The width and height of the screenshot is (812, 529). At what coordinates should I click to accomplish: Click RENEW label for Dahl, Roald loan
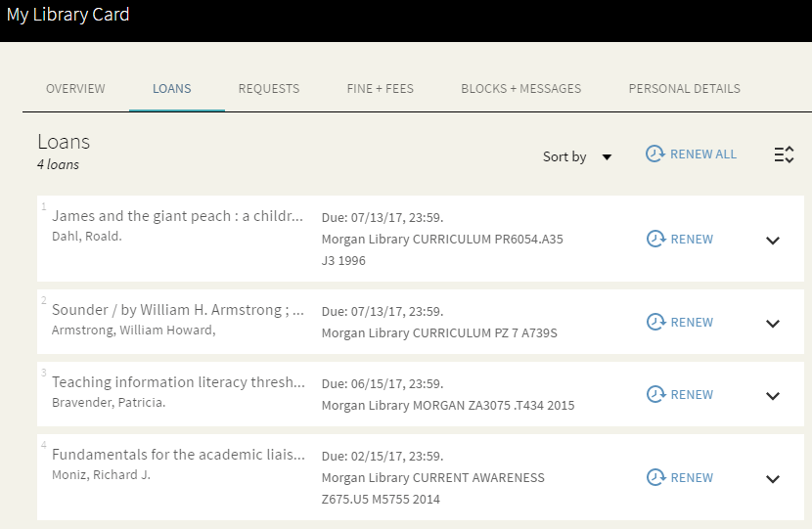tap(692, 240)
